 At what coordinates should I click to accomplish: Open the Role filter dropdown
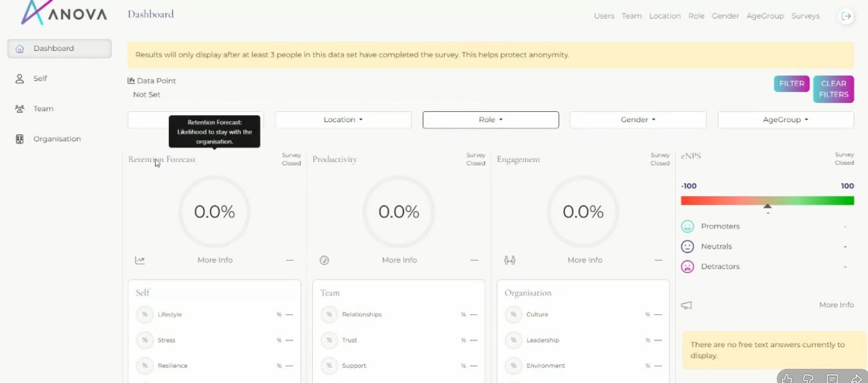491,120
